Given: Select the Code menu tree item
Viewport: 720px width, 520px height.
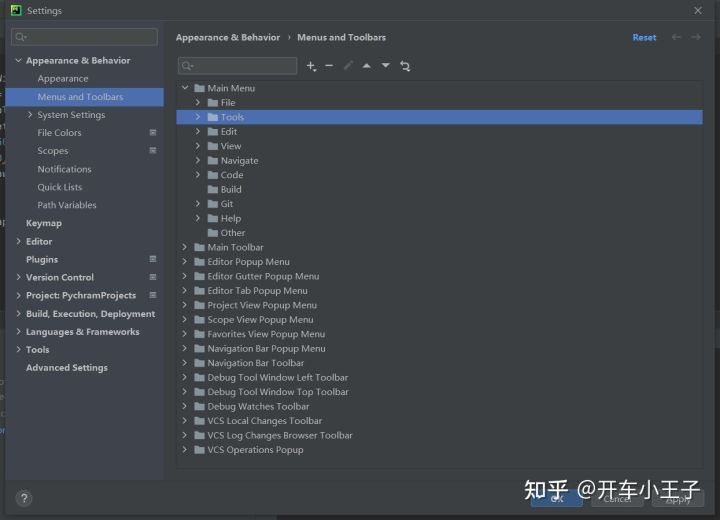Looking at the screenshot, I should coord(232,175).
